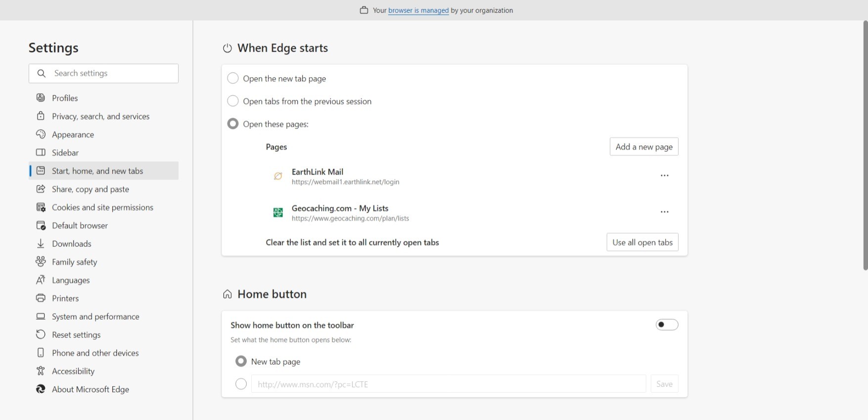Click the EarthLink Mail favicon
The image size is (868, 420).
[278, 176]
